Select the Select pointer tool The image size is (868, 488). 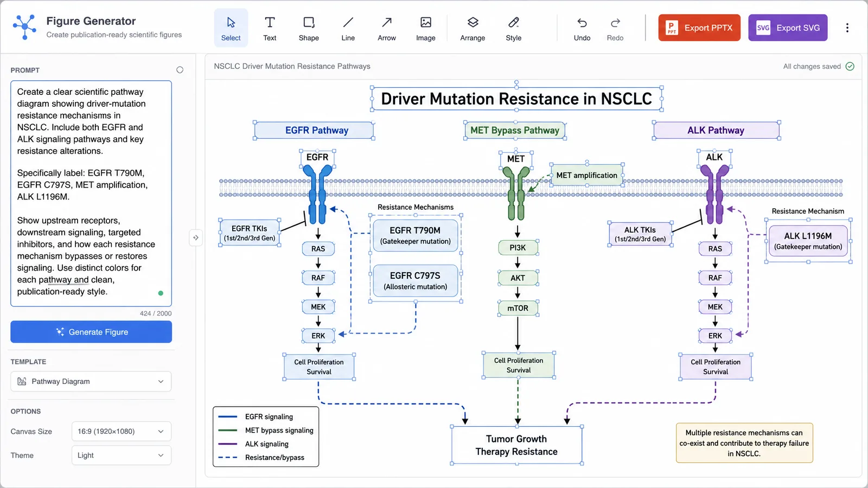click(x=231, y=28)
